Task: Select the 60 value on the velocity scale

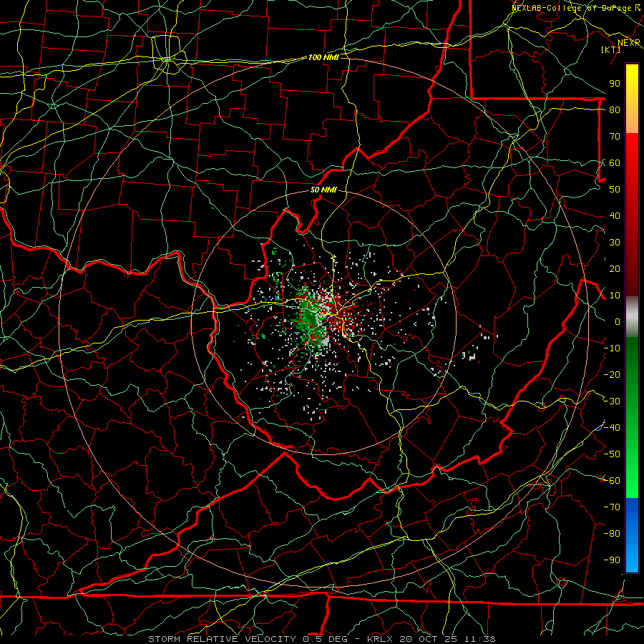Action: point(615,162)
